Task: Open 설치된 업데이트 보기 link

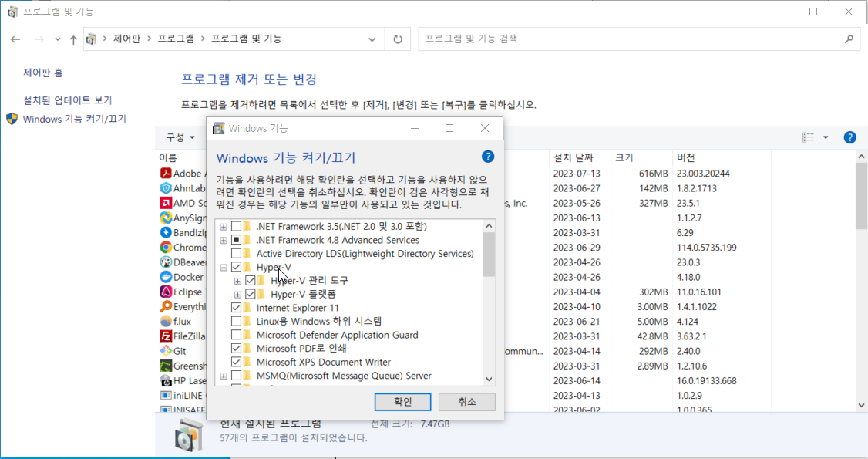Action: 68,100
